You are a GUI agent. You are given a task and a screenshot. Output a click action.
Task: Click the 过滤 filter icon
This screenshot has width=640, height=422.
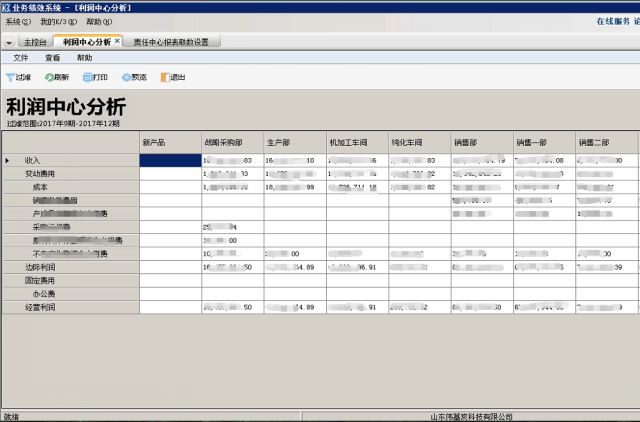10,77
